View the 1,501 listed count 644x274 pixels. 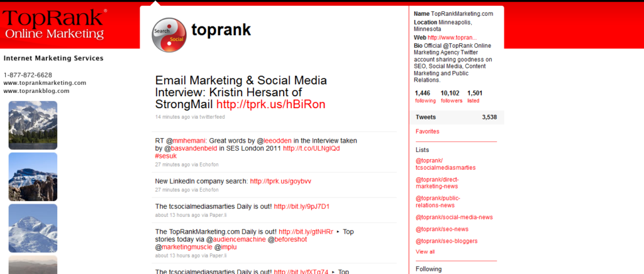[x=474, y=97]
